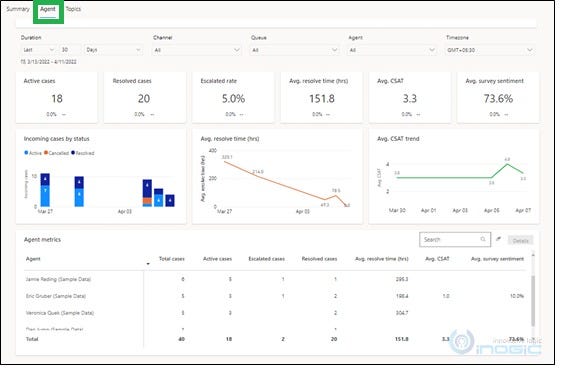The image size is (561, 373).
Task: Click the Avg. resolve time value 151.8
Action: click(x=322, y=98)
